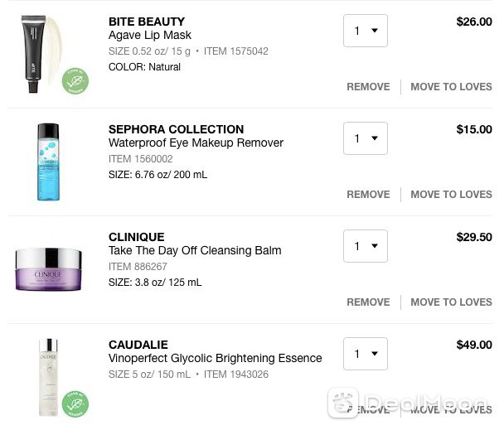504x430 pixels.
Task: Click the green clean badge on Caudalie product
Action: coord(75,404)
